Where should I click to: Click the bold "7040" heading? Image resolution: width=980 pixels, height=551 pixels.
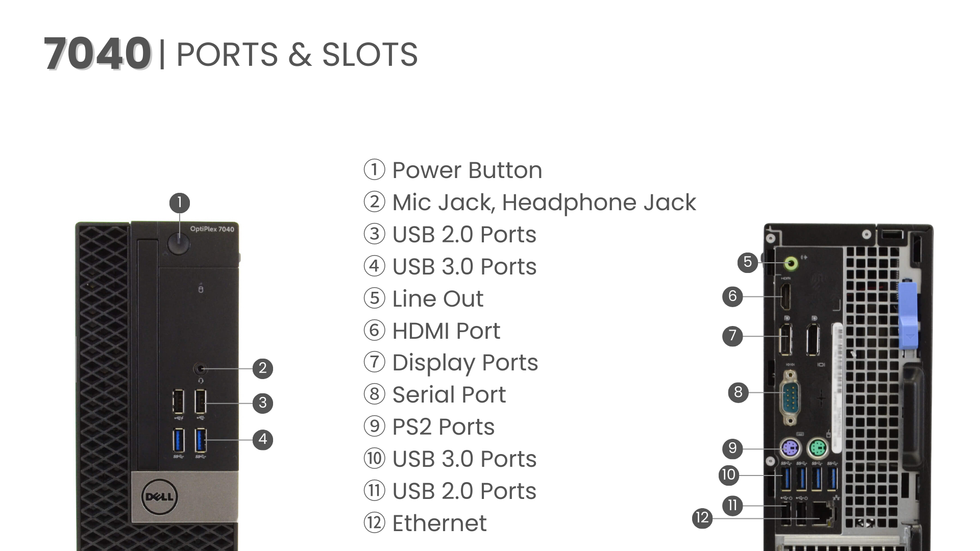(x=97, y=54)
